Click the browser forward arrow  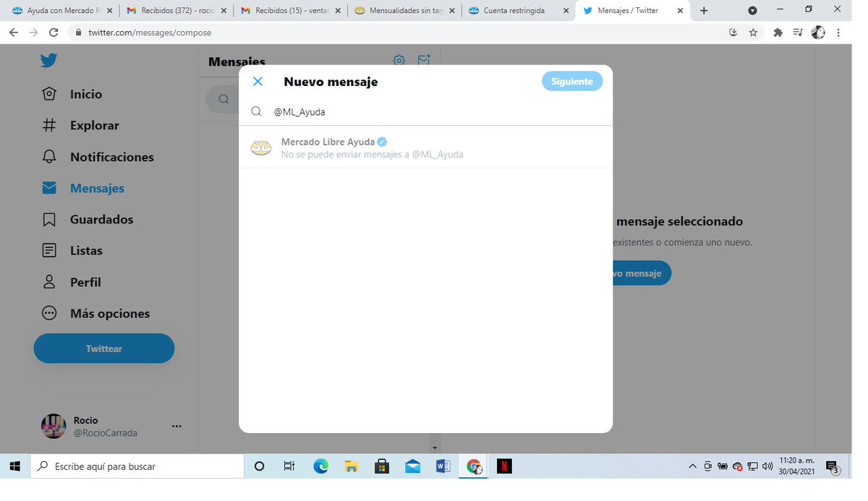tap(33, 33)
